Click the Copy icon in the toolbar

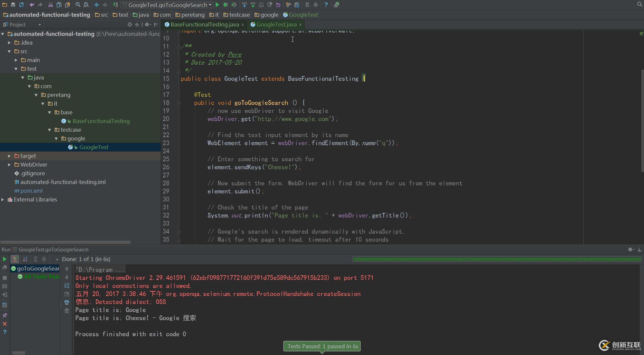[x=59, y=5]
